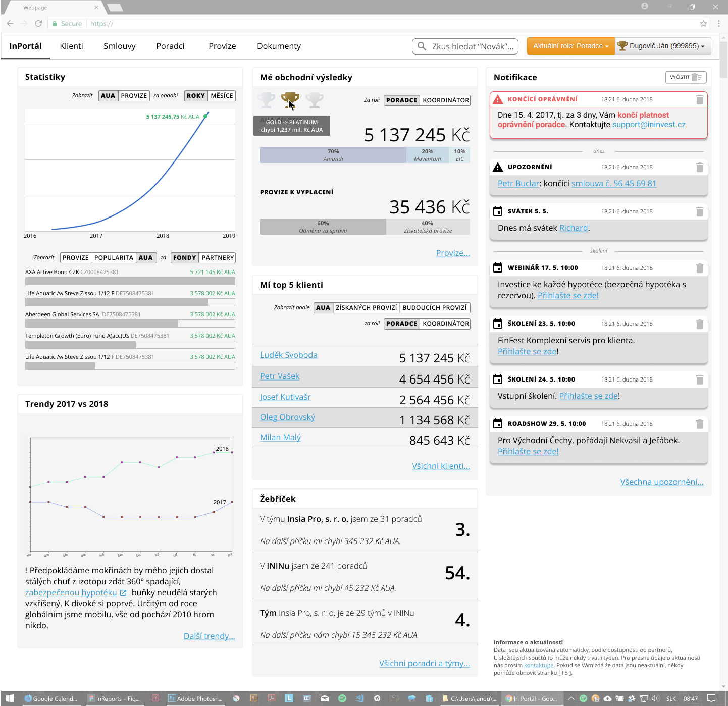Open the Poradci menu item

point(170,46)
